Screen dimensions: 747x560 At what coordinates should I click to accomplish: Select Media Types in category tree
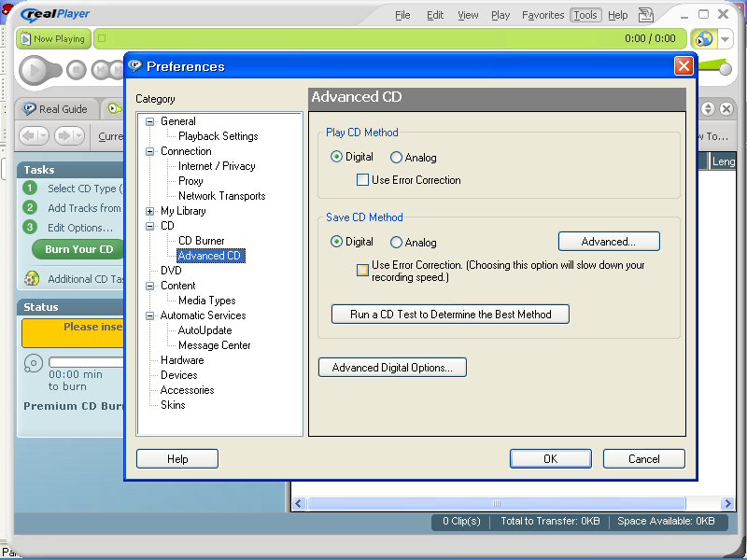pyautogui.click(x=206, y=301)
